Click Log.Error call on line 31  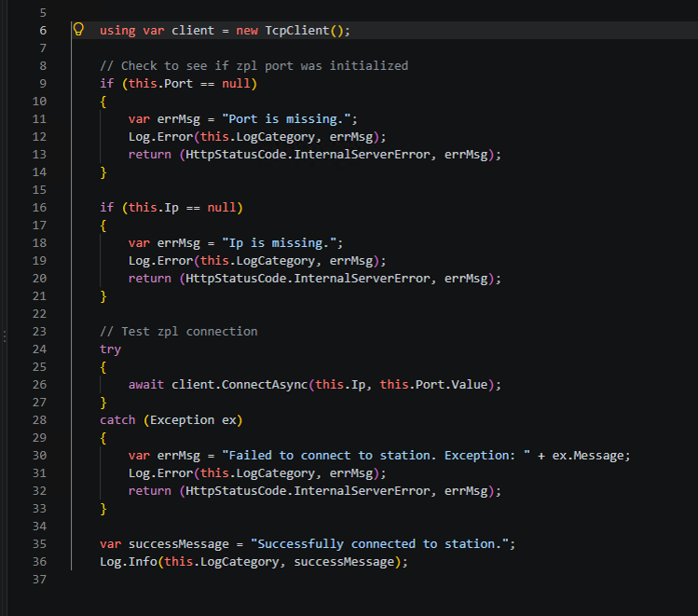(x=257, y=473)
